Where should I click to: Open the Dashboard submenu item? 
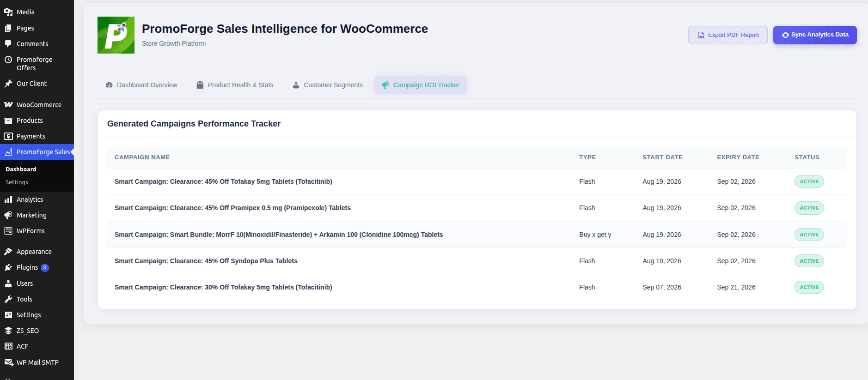pos(21,169)
